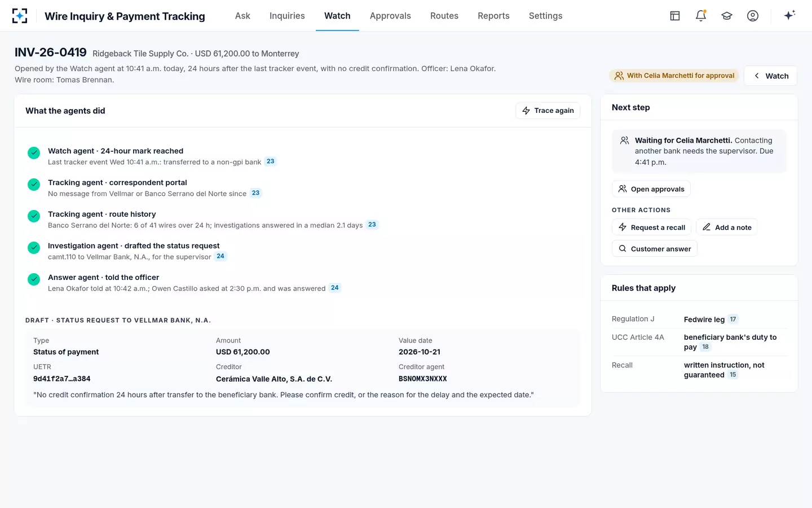The image size is (812, 508).
Task: Click the Rules that apply heading
Action: [643, 288]
